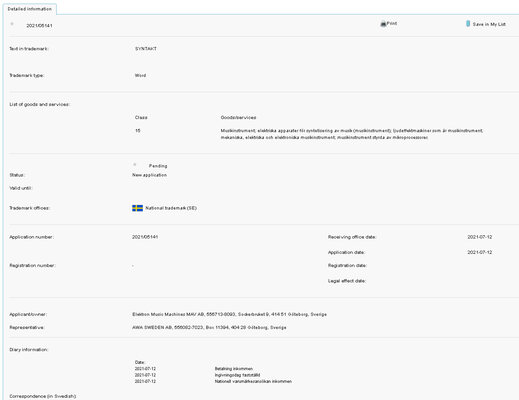Click the blue Save in My List icon
This screenshot has width=519, height=400.
tap(468, 24)
